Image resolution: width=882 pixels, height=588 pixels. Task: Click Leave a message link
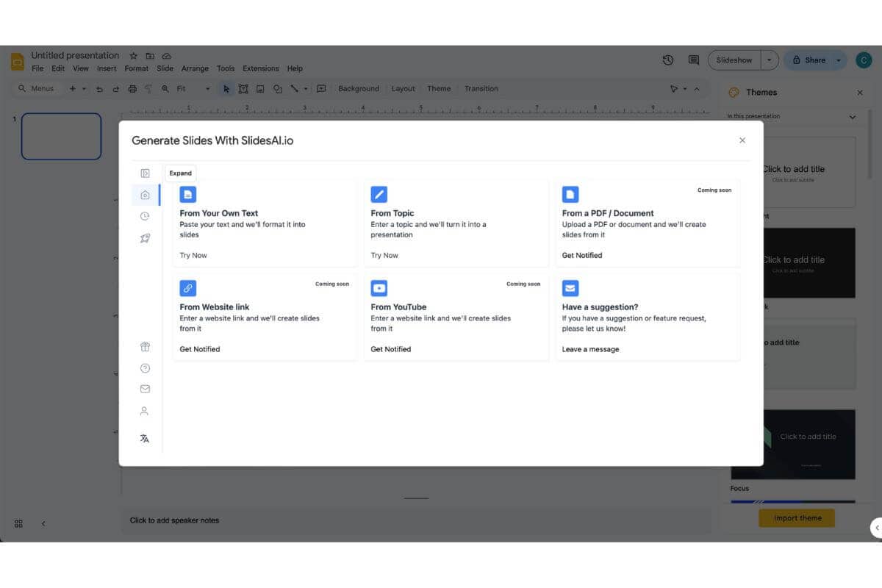coord(591,349)
